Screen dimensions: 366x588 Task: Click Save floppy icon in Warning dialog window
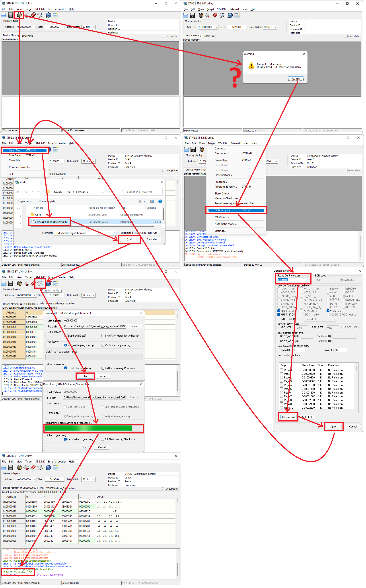[192, 16]
